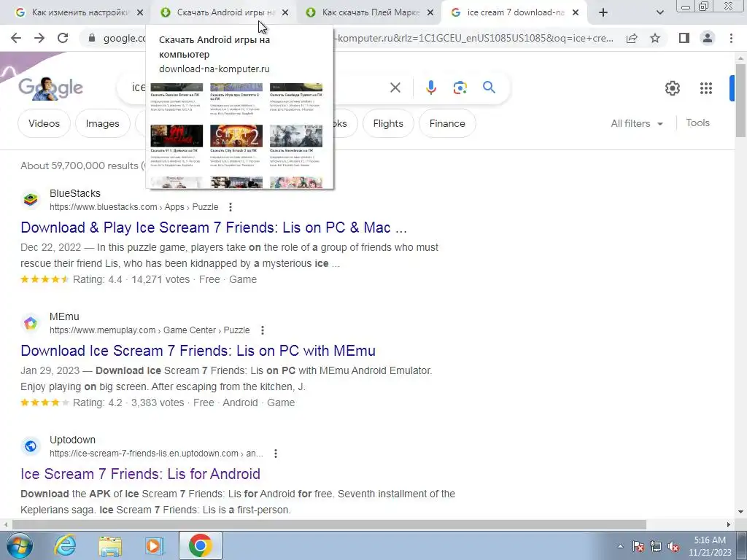
Task: Open the Chrome side panel
Action: (x=684, y=38)
